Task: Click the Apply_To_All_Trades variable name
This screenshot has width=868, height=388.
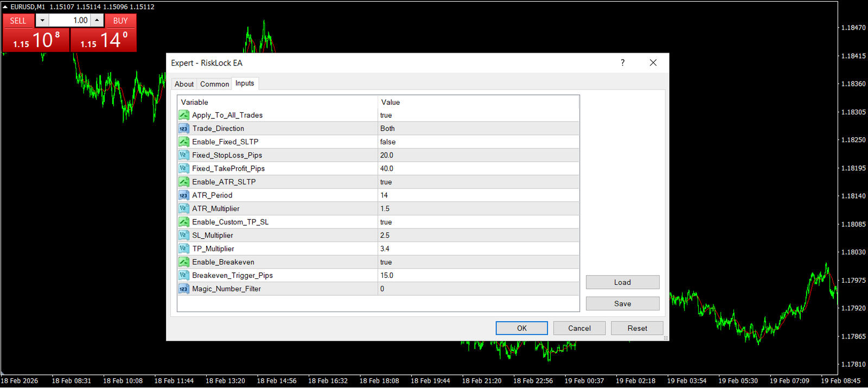Action: click(x=227, y=115)
